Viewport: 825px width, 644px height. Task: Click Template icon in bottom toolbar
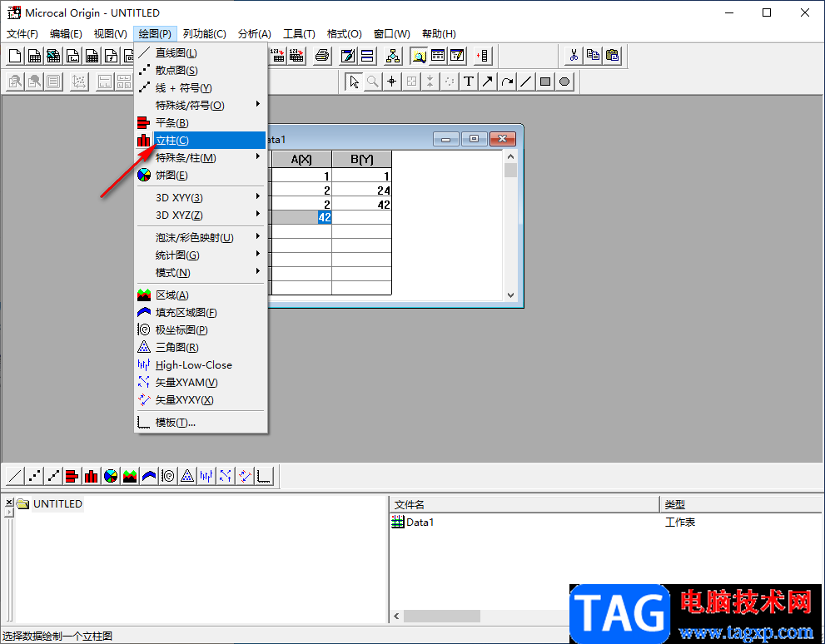264,476
